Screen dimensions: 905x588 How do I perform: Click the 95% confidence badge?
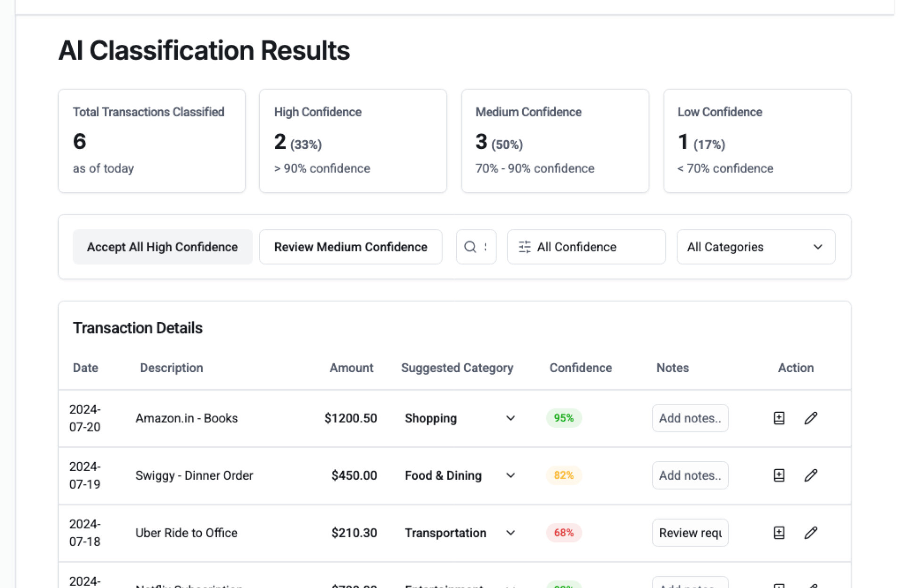click(x=563, y=418)
